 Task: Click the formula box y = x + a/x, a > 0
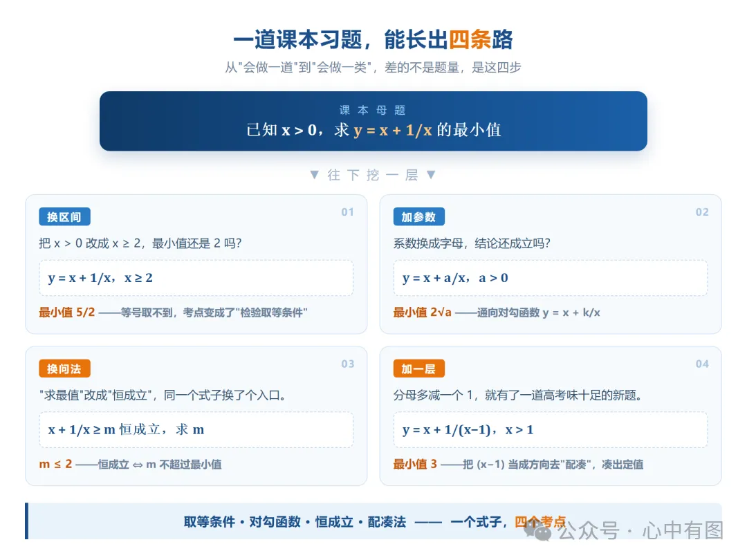[551, 278]
